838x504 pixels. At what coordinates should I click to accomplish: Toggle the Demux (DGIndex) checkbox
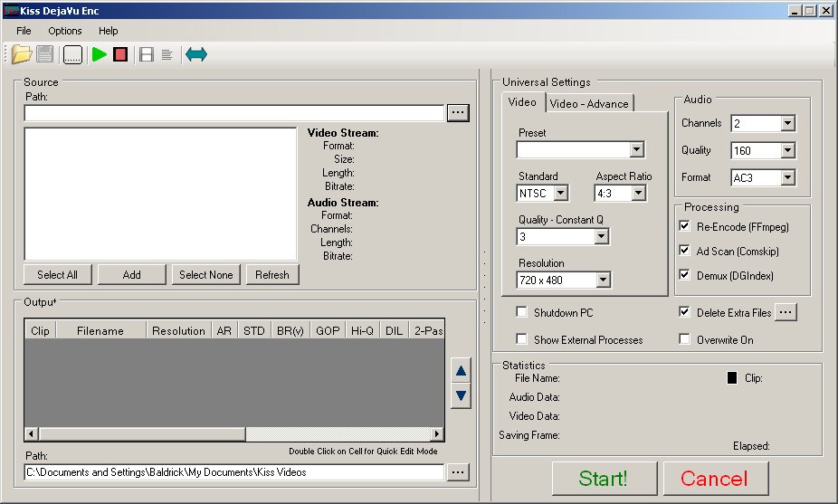pos(684,275)
